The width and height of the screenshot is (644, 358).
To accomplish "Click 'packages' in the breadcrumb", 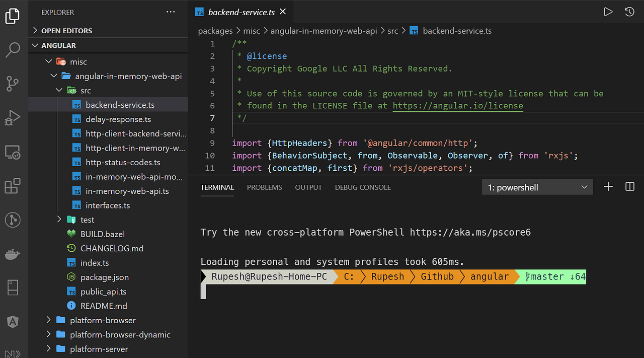I will pyautogui.click(x=215, y=31).
